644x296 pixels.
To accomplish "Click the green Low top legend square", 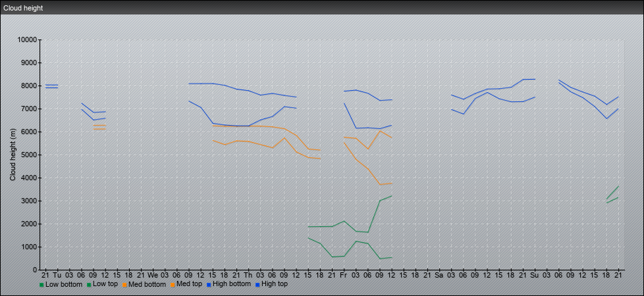I will (89, 285).
